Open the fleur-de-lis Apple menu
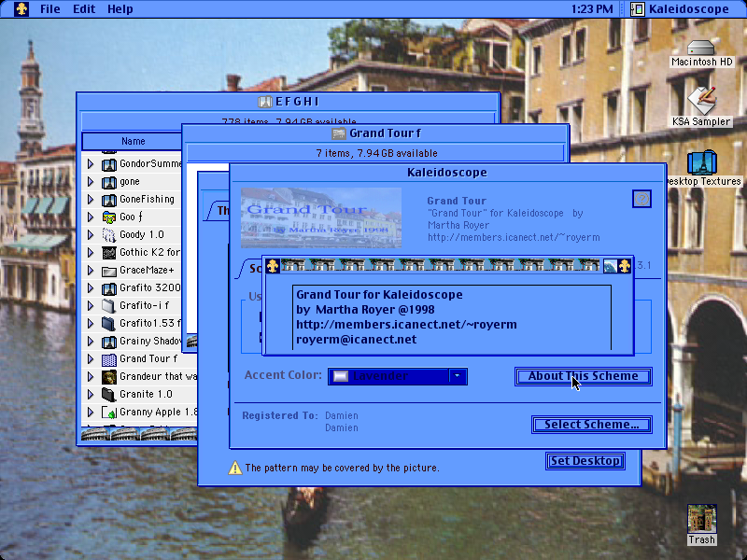 point(21,8)
